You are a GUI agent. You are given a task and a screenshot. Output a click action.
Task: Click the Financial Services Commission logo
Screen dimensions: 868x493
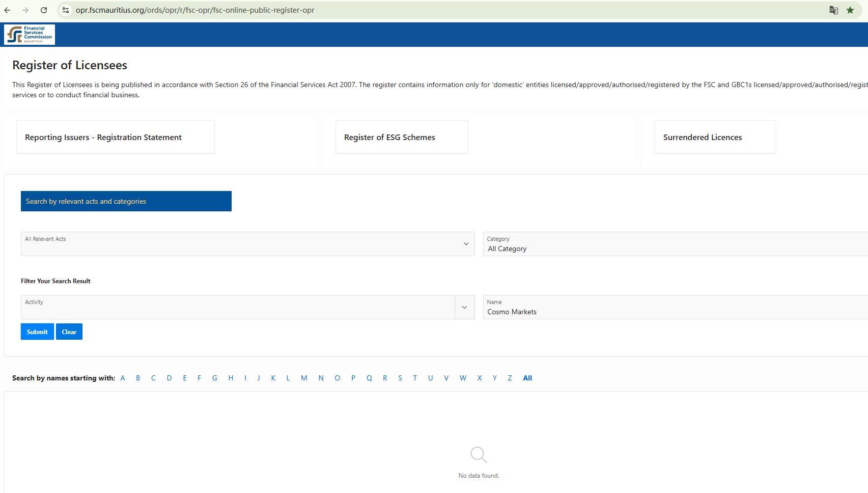point(30,35)
